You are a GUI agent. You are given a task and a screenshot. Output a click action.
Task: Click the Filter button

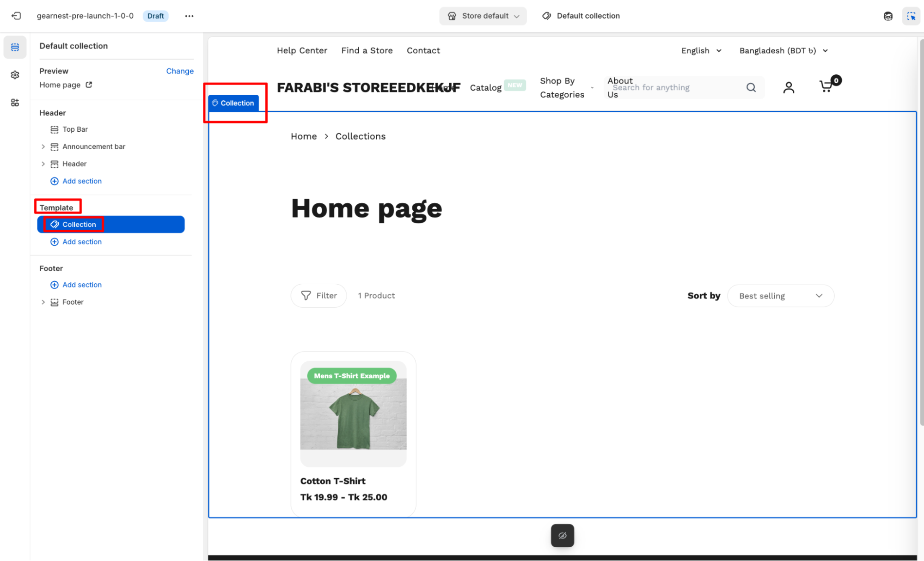pos(318,296)
